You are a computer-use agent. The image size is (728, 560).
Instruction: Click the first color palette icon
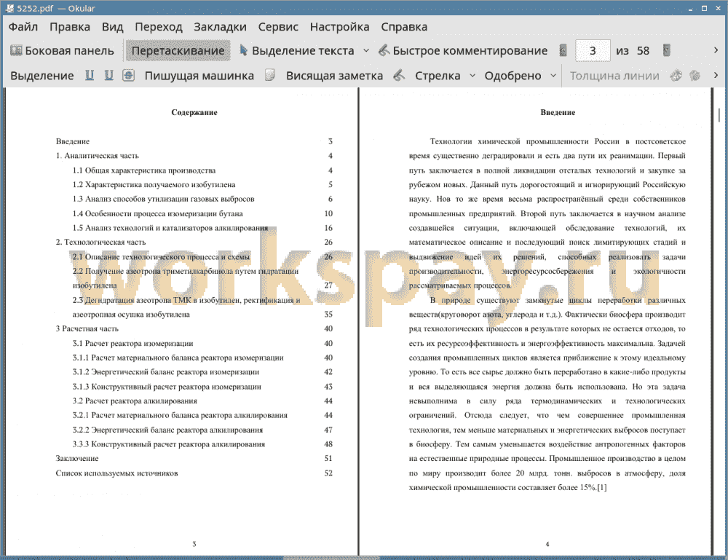tap(676, 75)
